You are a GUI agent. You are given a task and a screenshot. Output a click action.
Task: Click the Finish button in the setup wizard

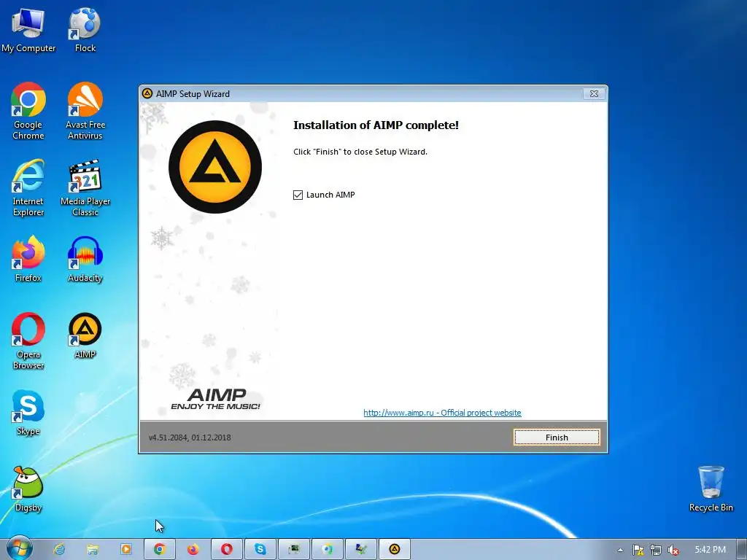click(x=557, y=437)
